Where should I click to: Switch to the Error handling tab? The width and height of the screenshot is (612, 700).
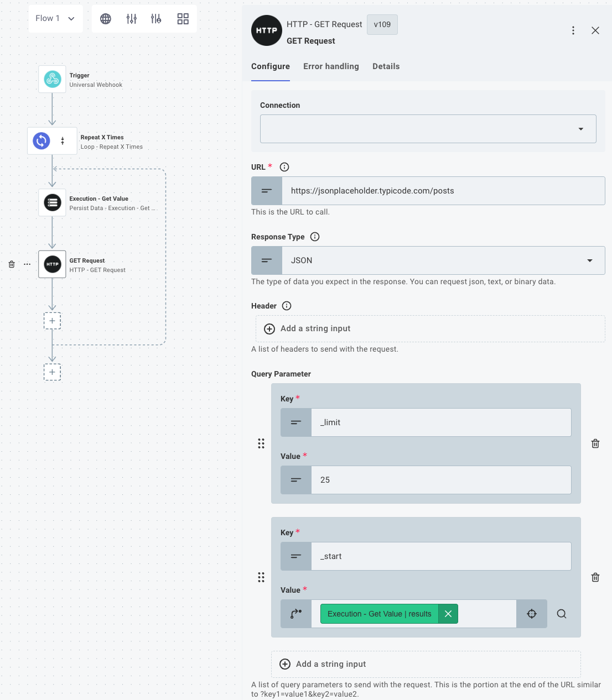[331, 66]
